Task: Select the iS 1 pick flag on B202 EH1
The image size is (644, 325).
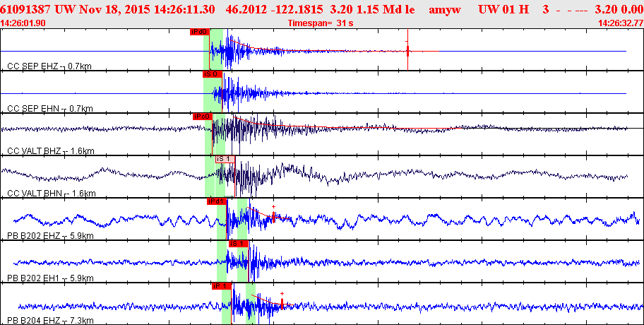Action: click(x=239, y=244)
